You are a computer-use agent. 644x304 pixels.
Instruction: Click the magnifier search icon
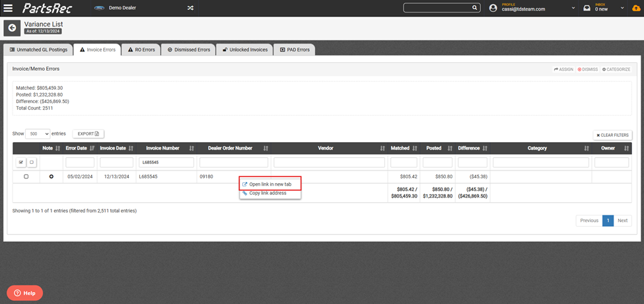point(474,8)
